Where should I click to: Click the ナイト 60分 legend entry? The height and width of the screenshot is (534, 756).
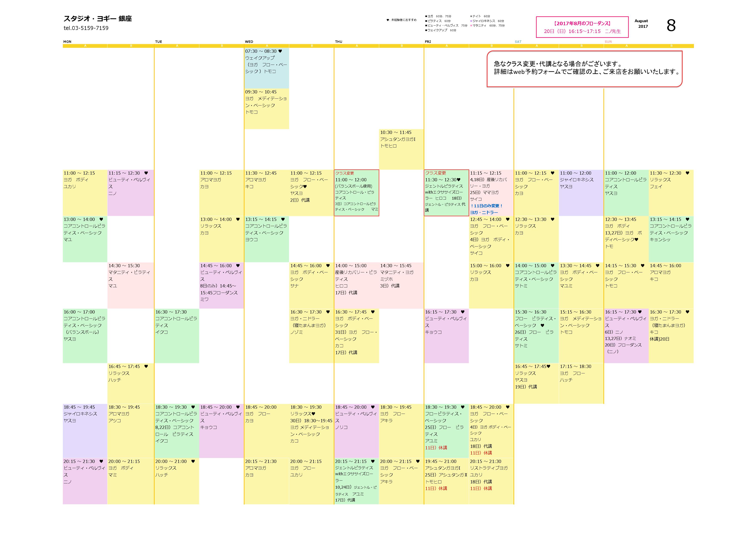(480, 16)
